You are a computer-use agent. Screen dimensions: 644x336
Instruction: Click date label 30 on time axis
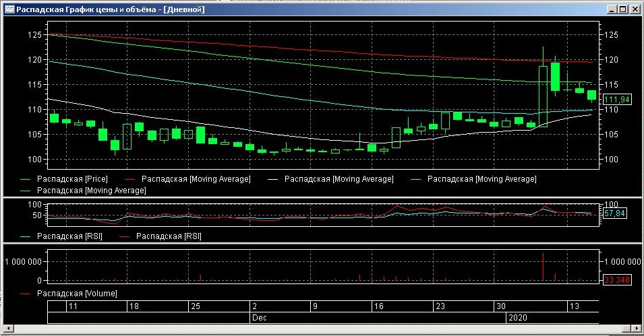501,306
